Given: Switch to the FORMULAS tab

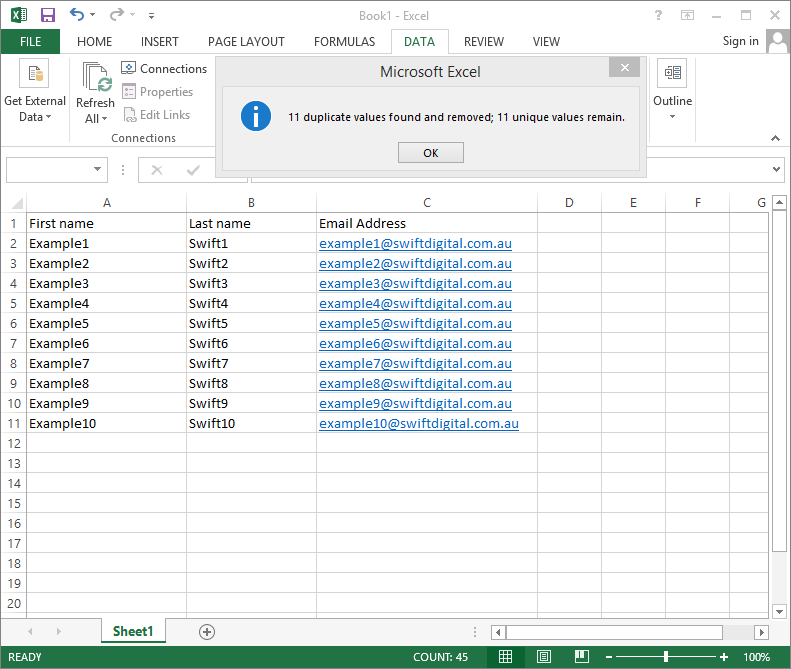Looking at the screenshot, I should pyautogui.click(x=345, y=41).
